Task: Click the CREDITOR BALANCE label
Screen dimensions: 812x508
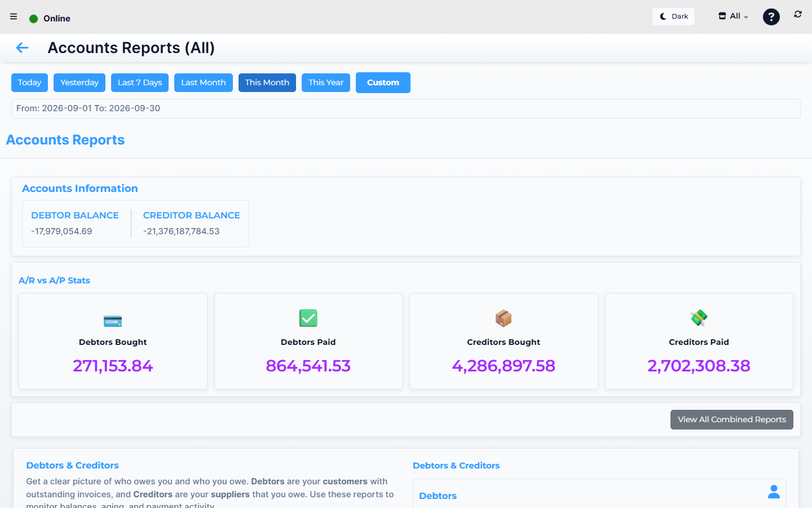Action: [192, 215]
